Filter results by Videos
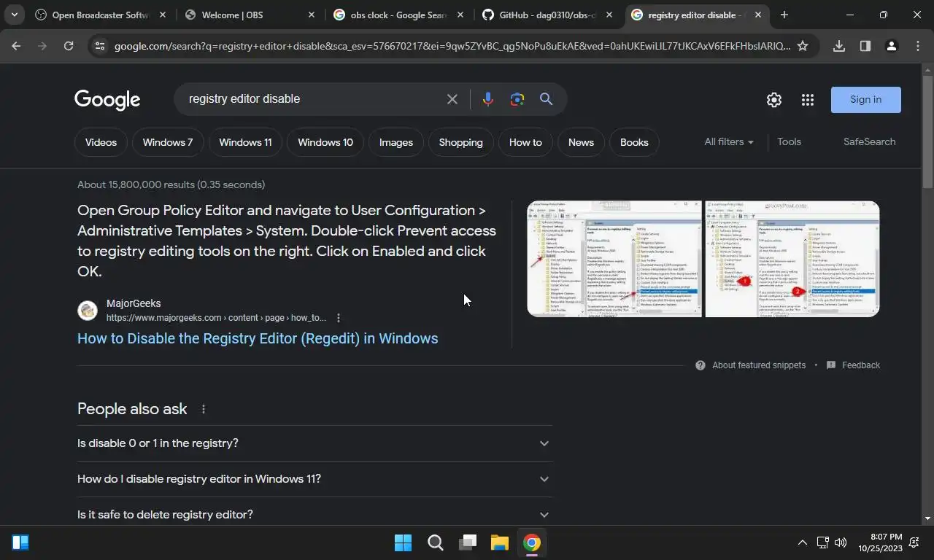The image size is (934, 560). pyautogui.click(x=101, y=142)
